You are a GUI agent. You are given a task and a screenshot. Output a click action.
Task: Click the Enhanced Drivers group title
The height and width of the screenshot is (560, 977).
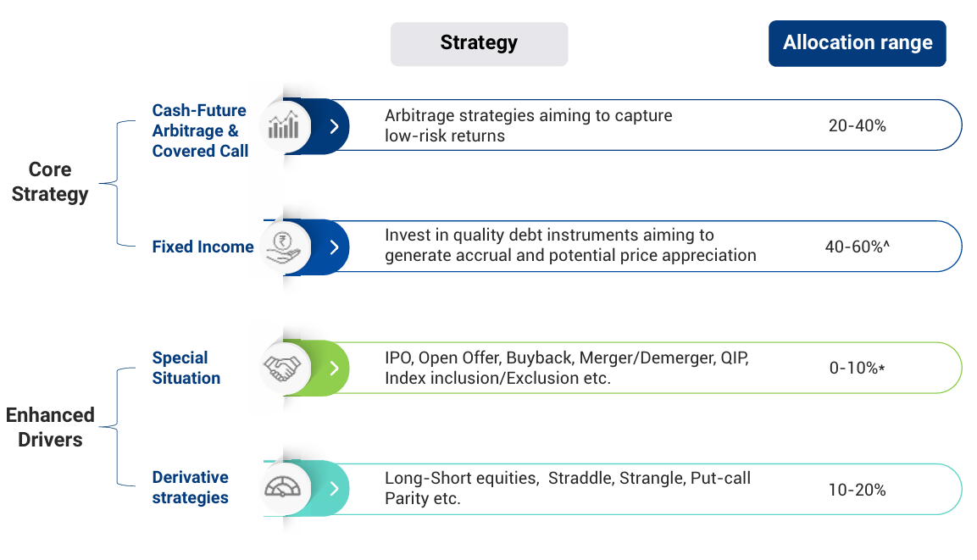point(50,427)
